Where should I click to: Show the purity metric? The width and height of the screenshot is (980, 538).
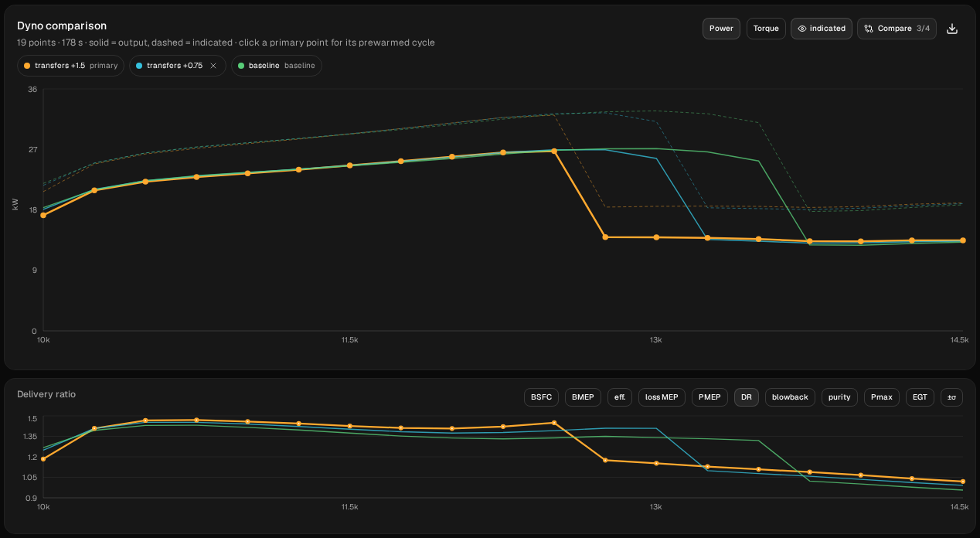click(x=839, y=397)
